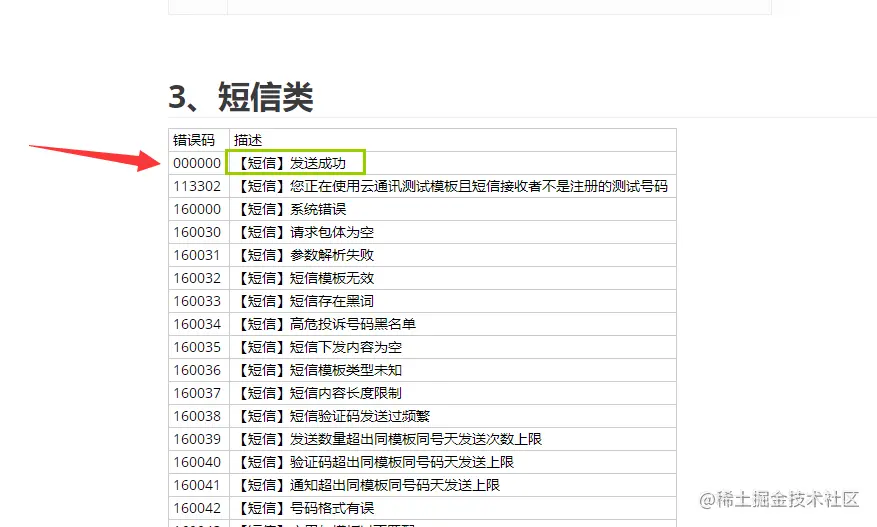Select error code 160030 cell
Viewport: 877px width, 527px height.
coord(197,232)
